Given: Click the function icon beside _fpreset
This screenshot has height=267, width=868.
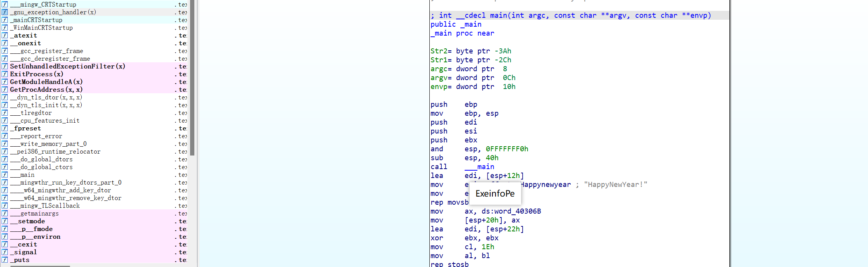Looking at the screenshot, I should point(5,128).
